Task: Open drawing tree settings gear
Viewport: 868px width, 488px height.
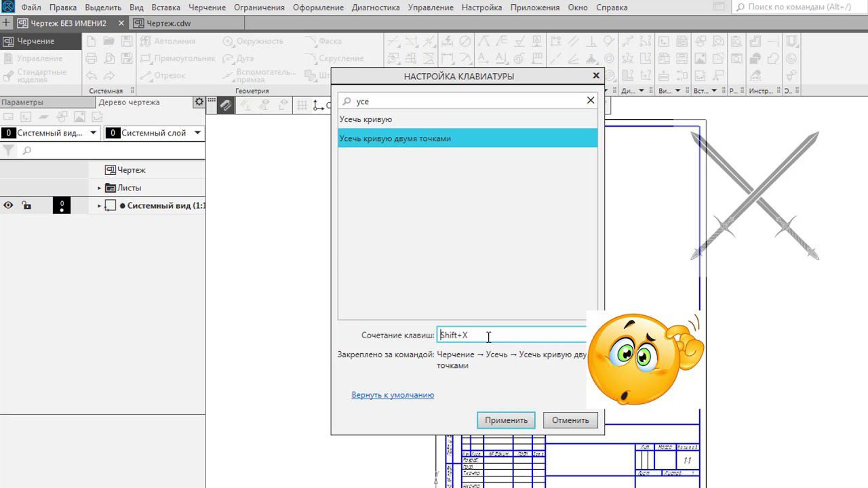Action: pos(199,102)
